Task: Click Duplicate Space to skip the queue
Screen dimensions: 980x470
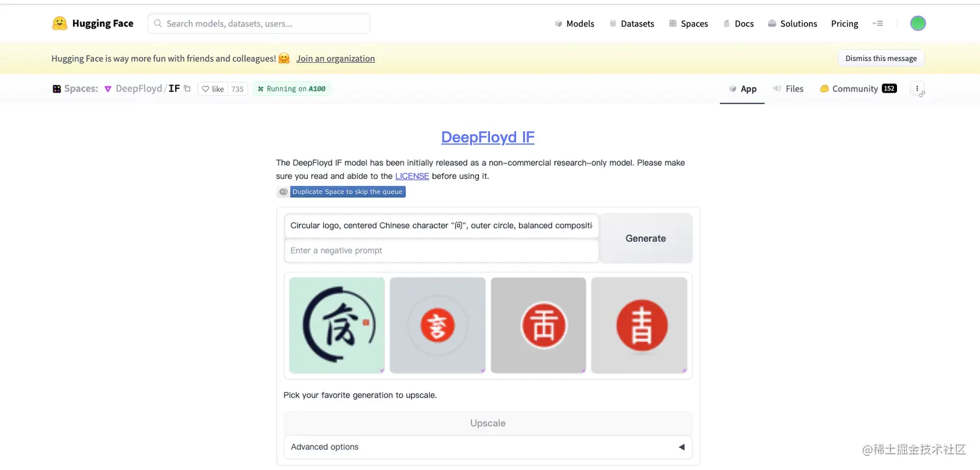Action: [342, 192]
